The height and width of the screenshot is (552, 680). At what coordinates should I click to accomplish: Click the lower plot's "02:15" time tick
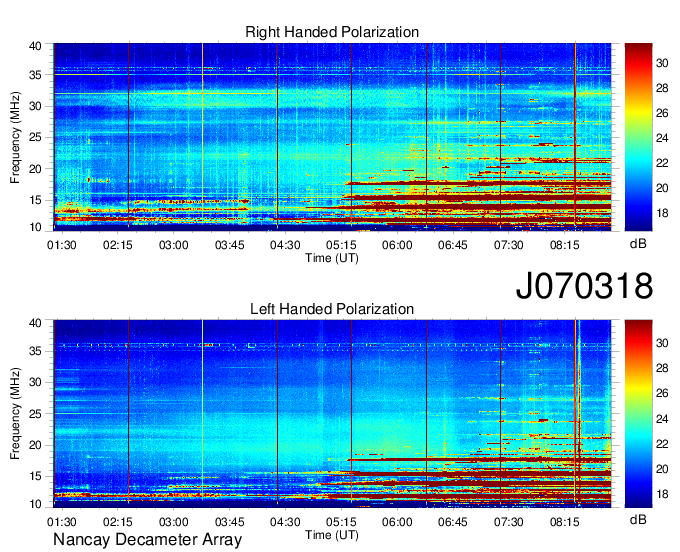[x=118, y=522]
